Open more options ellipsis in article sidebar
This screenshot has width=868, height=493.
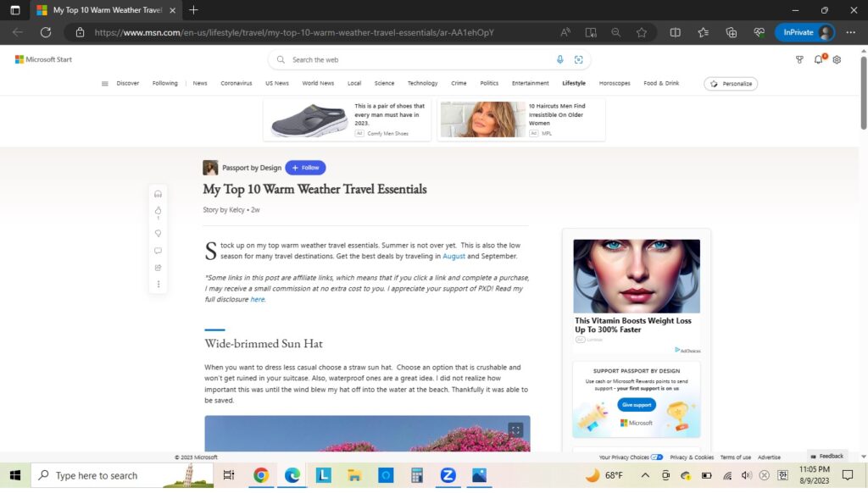click(158, 285)
